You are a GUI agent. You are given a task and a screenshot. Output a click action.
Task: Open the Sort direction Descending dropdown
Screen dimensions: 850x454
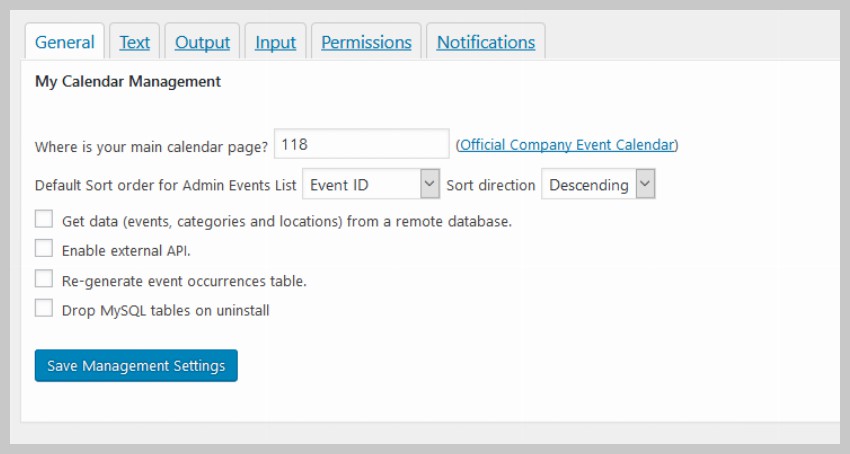click(598, 184)
